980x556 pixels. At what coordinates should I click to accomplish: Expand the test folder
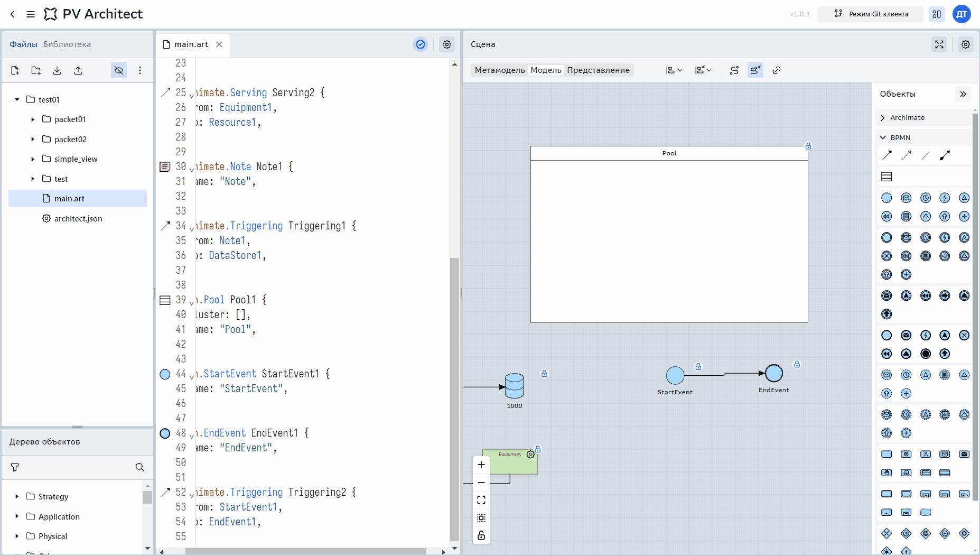tap(33, 179)
